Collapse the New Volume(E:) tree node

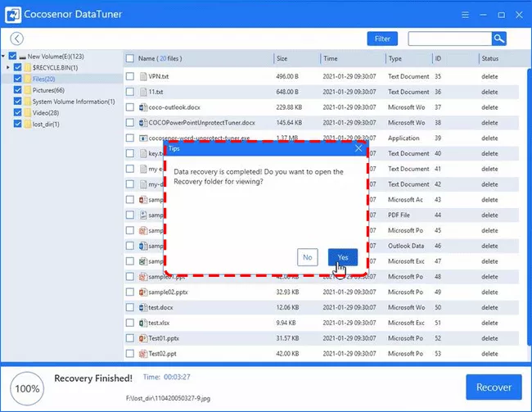3,56
